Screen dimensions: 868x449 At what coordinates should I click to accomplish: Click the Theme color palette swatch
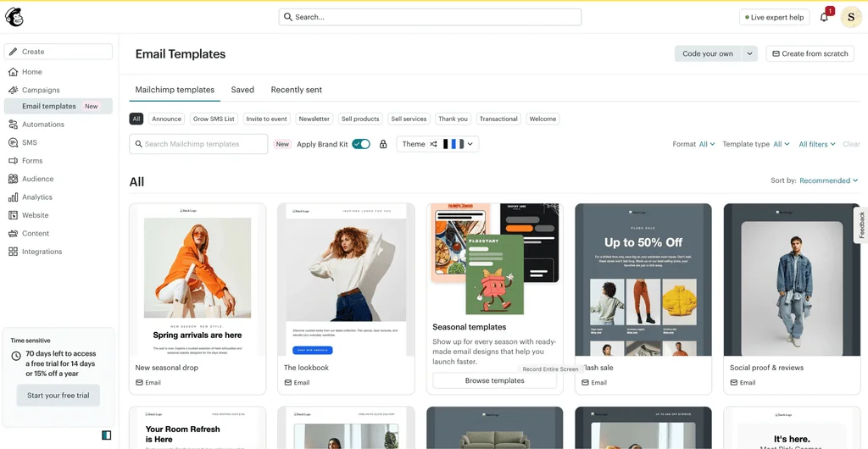point(453,144)
